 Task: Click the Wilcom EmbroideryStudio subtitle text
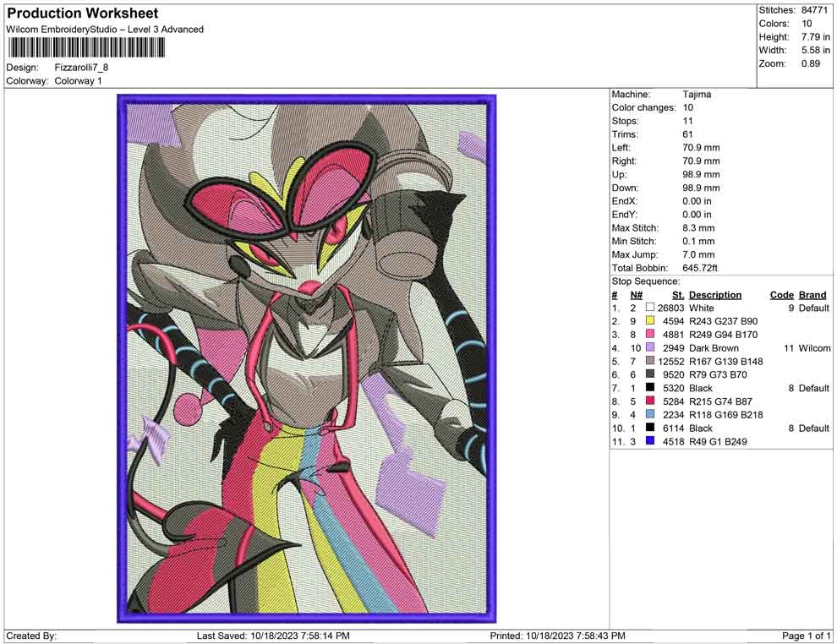[105, 30]
